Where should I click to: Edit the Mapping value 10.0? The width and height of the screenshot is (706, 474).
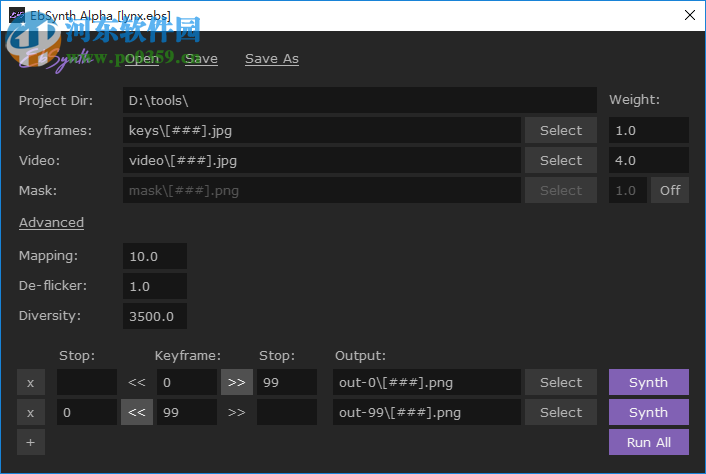(x=155, y=257)
